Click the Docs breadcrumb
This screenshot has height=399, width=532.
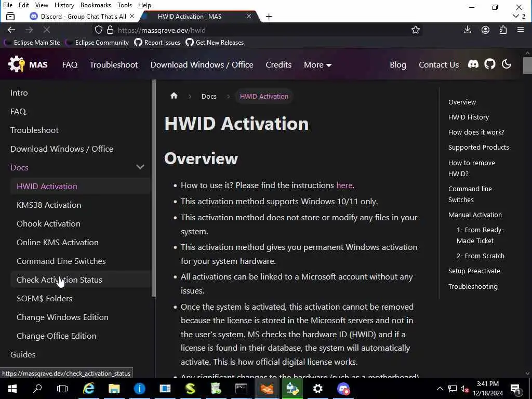pyautogui.click(x=209, y=96)
